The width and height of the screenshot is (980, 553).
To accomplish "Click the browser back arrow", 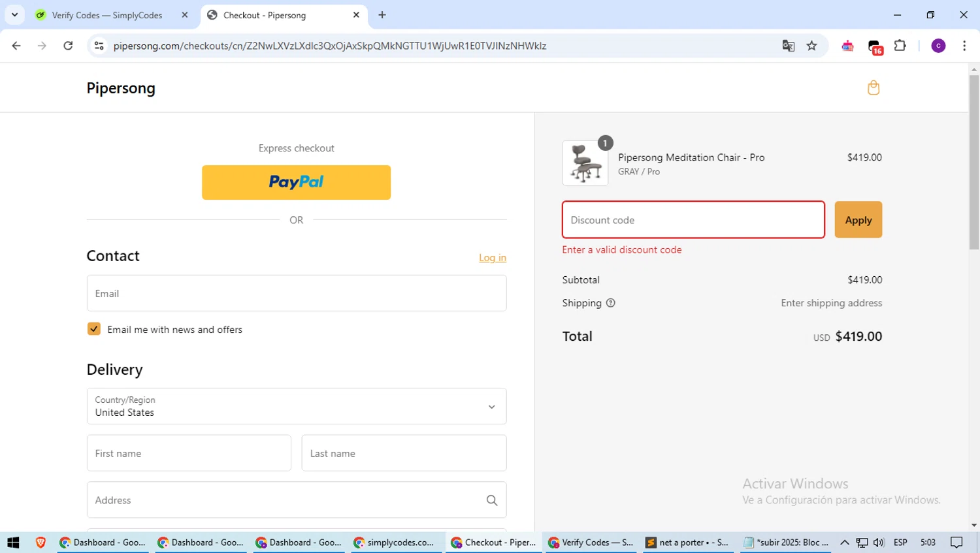I will (x=16, y=46).
